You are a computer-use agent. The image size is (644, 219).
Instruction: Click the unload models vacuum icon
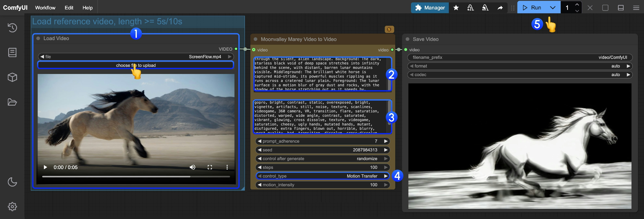[x=471, y=8]
